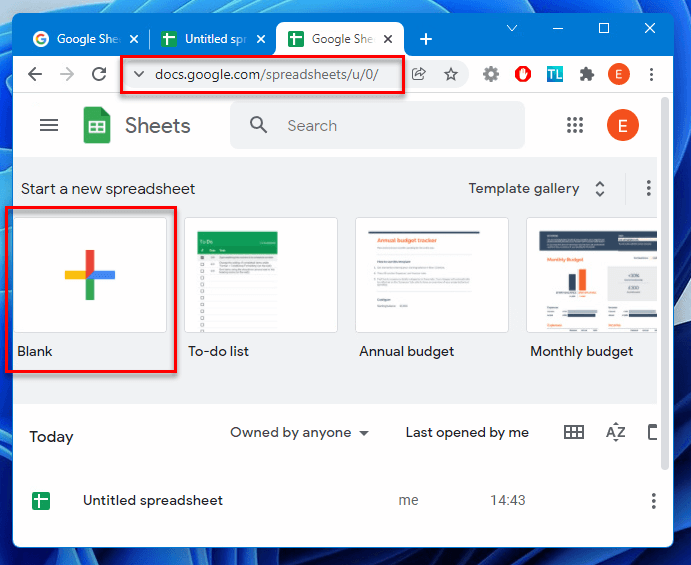691x565 pixels.
Task: Open the Annual budget template
Action: point(432,275)
